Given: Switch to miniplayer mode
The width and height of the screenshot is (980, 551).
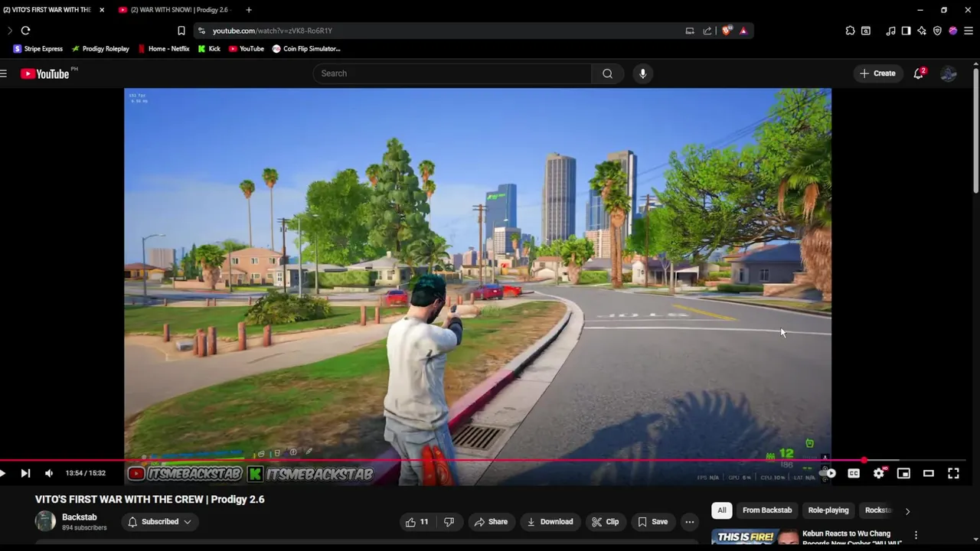Looking at the screenshot, I should 903,473.
